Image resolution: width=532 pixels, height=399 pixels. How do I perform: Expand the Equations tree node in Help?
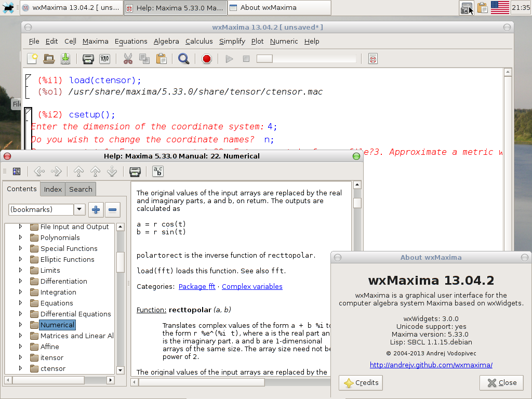tap(20, 303)
